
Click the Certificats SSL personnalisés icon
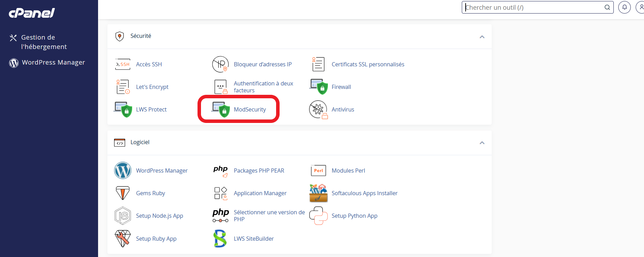[318, 64]
